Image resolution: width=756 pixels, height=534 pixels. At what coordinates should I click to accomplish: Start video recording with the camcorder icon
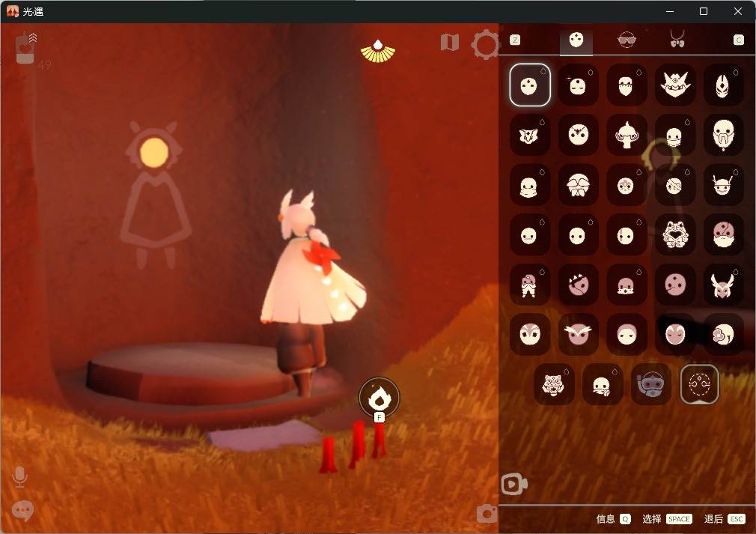point(514,485)
